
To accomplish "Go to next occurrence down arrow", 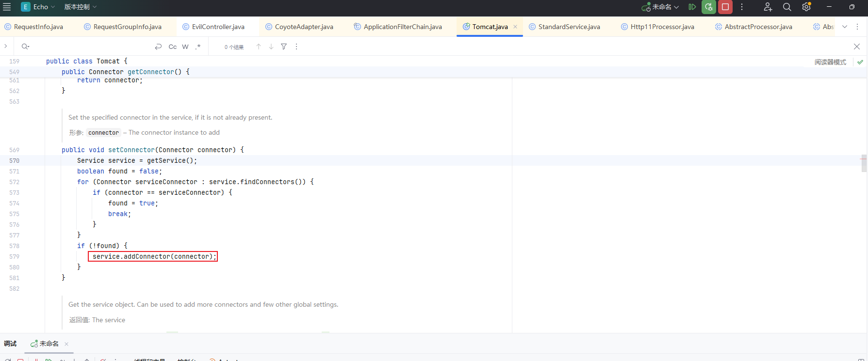I will coord(271,47).
